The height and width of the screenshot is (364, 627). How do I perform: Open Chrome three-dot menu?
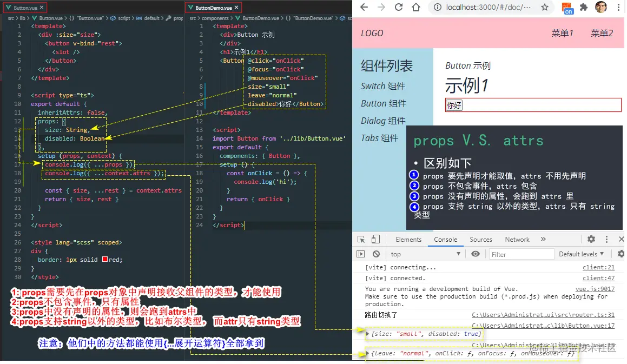coord(618,7)
